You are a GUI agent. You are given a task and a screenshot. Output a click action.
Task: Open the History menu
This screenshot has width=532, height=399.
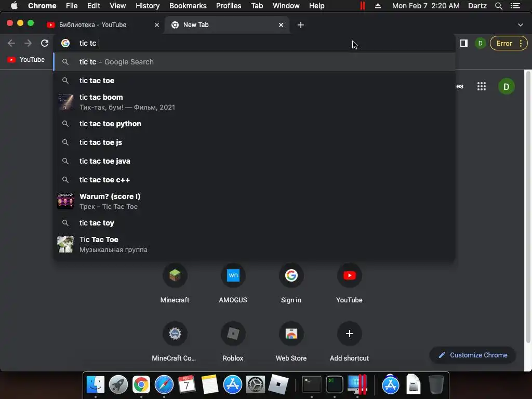coord(148,6)
